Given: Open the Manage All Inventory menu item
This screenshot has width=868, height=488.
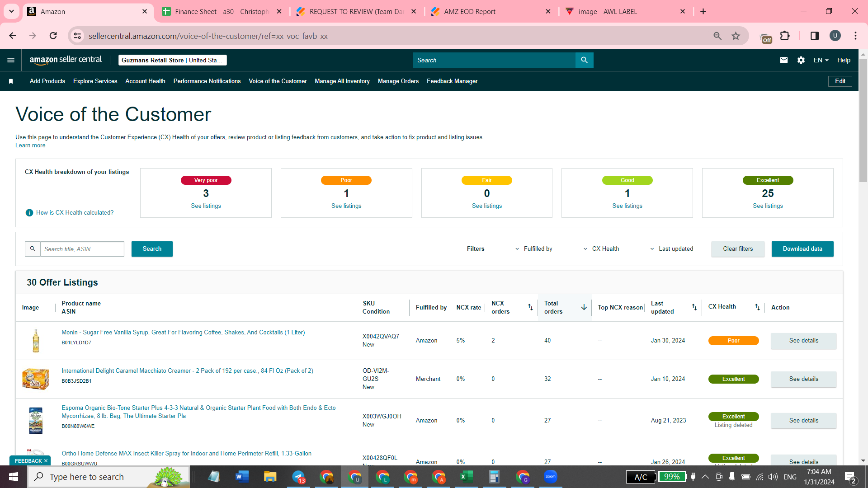Looking at the screenshot, I should click(x=342, y=81).
